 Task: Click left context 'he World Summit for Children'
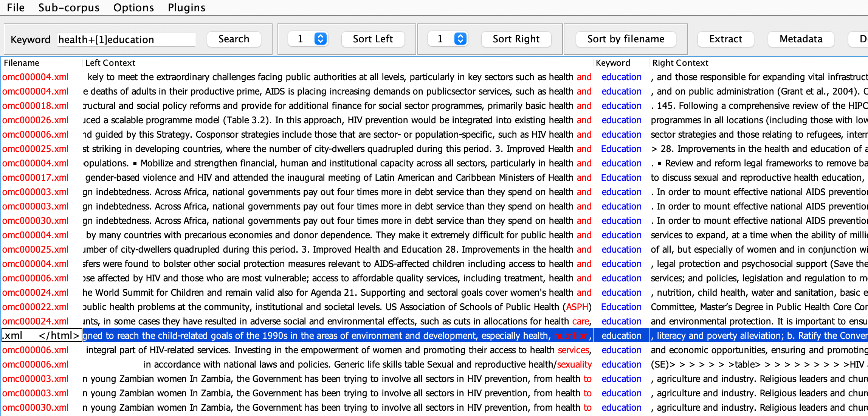[x=337, y=293]
